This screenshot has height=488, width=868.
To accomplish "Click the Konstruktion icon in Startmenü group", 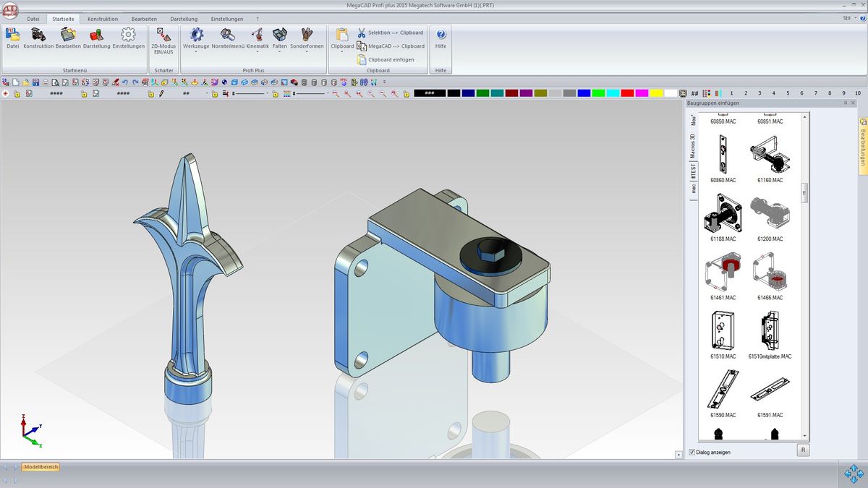I will coord(38,36).
